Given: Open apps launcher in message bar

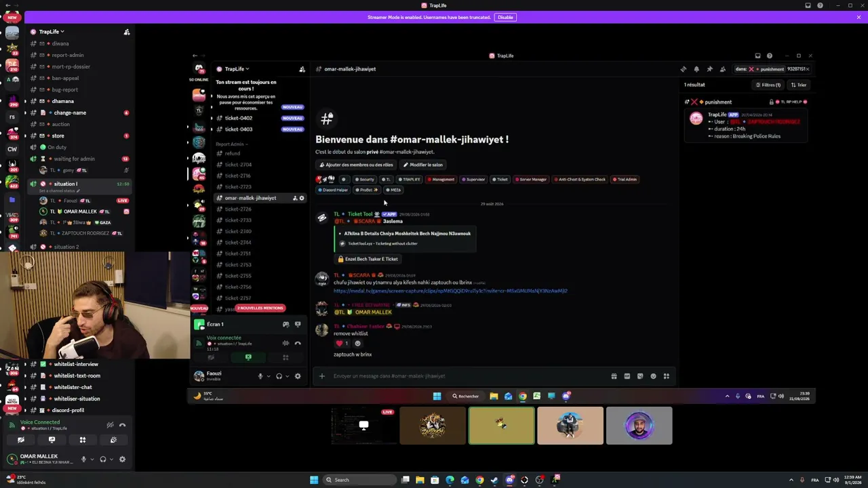Looking at the screenshot, I should [667, 376].
